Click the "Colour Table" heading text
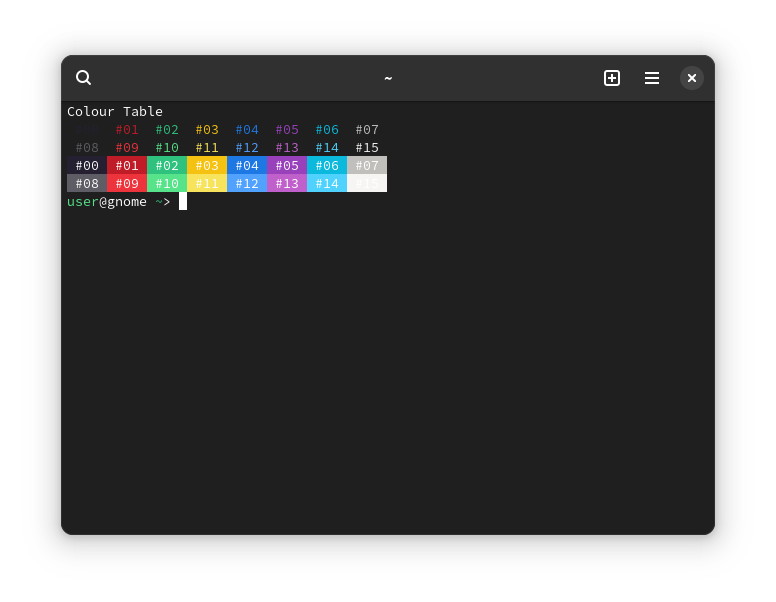Image resolution: width=776 pixels, height=602 pixels. [x=115, y=111]
